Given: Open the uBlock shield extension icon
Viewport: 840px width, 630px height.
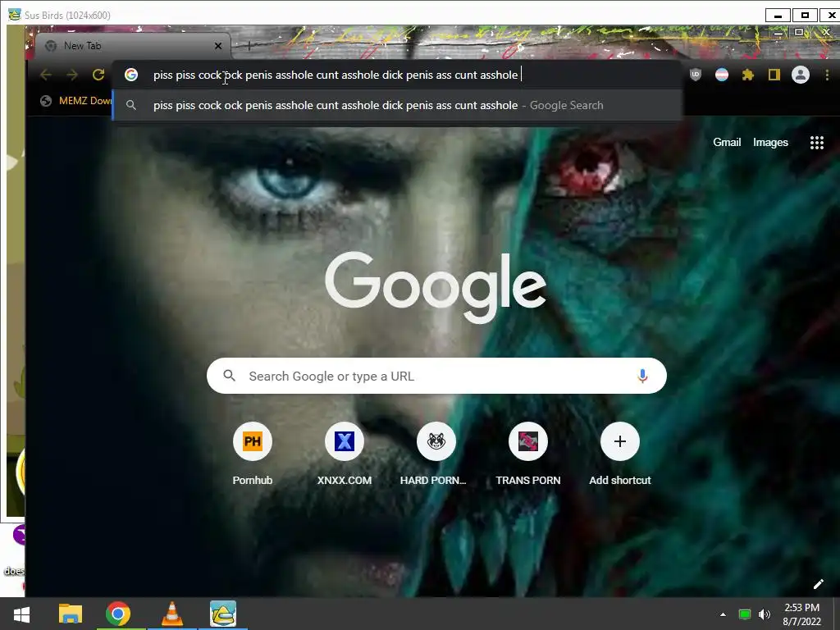Looking at the screenshot, I should coord(696,75).
